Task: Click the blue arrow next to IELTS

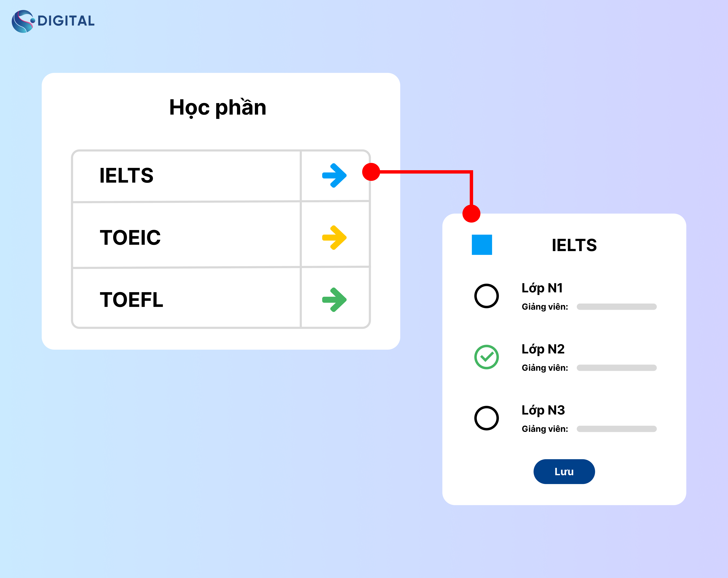Action: coord(334,176)
